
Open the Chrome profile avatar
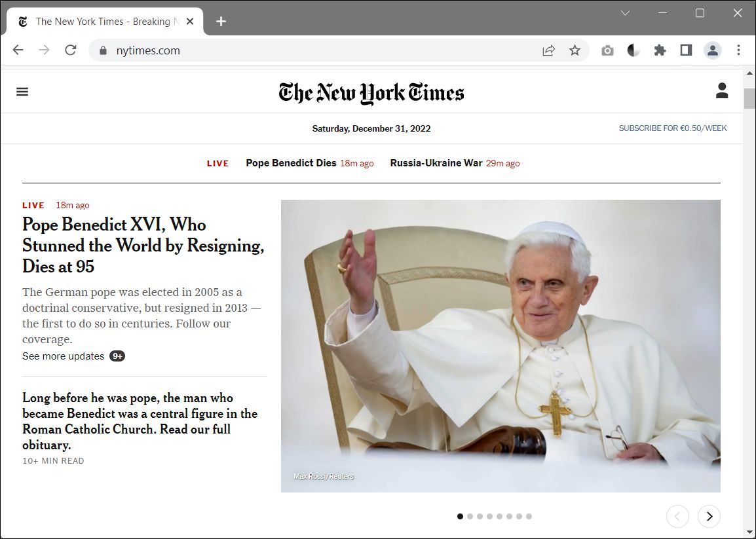click(x=713, y=50)
